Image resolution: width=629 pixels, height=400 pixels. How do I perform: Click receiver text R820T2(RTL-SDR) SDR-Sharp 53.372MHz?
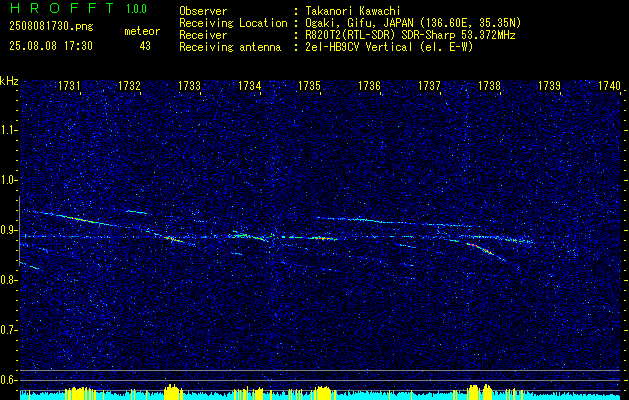410,35
